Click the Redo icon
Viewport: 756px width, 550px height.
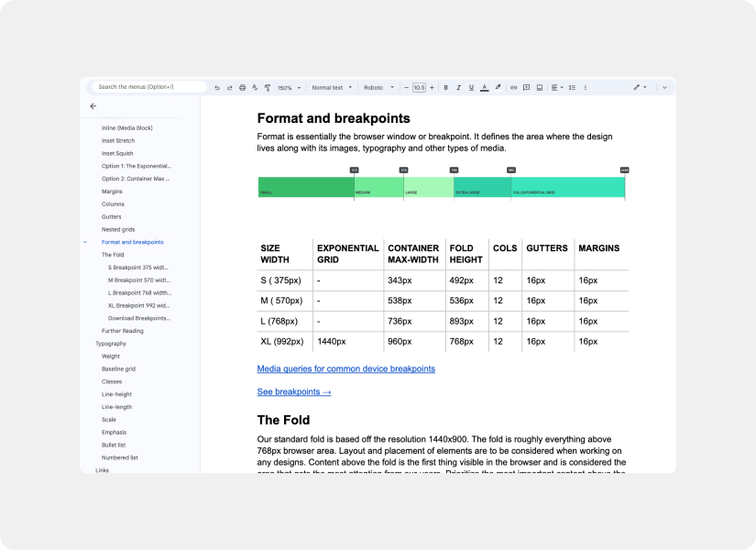click(x=228, y=87)
